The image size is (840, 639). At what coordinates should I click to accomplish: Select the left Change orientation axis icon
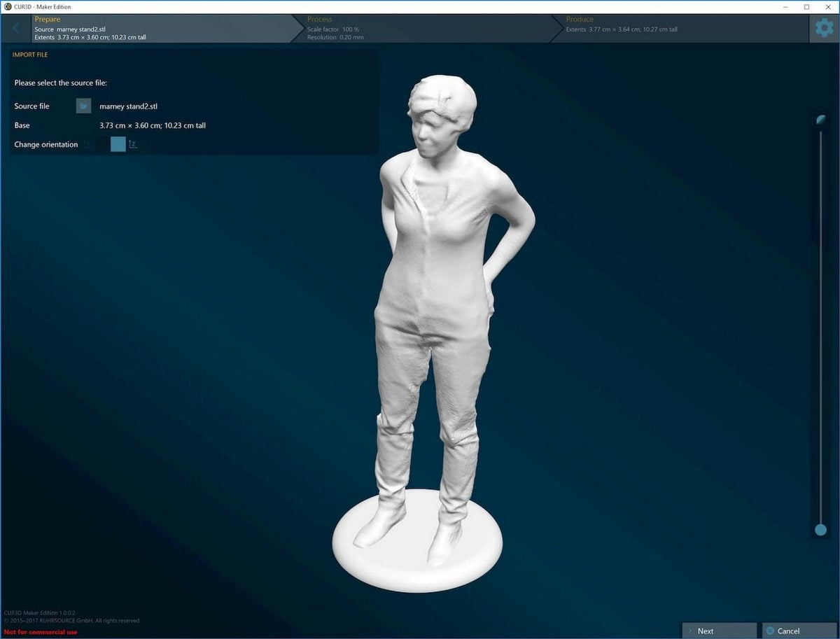87,143
